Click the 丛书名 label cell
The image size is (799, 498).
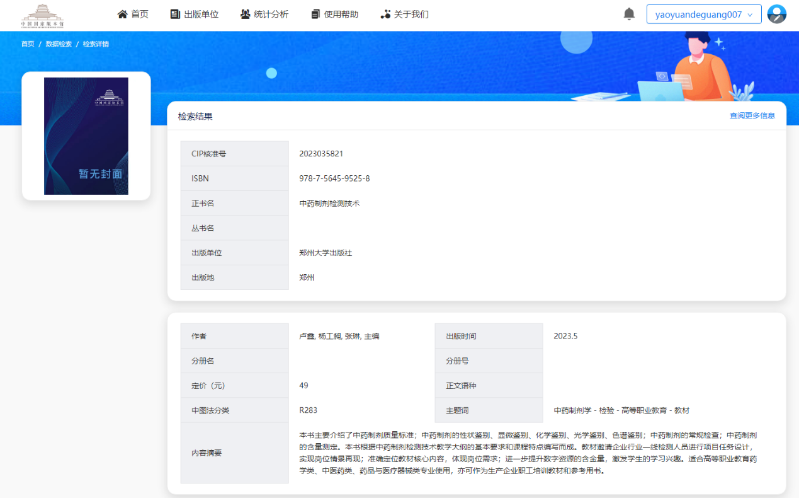click(x=234, y=228)
